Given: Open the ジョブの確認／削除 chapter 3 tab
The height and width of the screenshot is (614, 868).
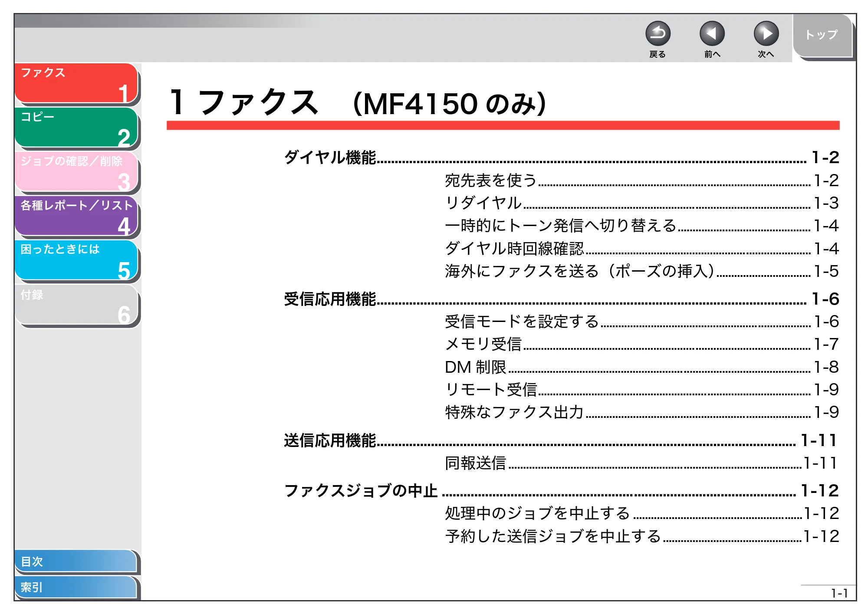Looking at the screenshot, I should tap(76, 172).
